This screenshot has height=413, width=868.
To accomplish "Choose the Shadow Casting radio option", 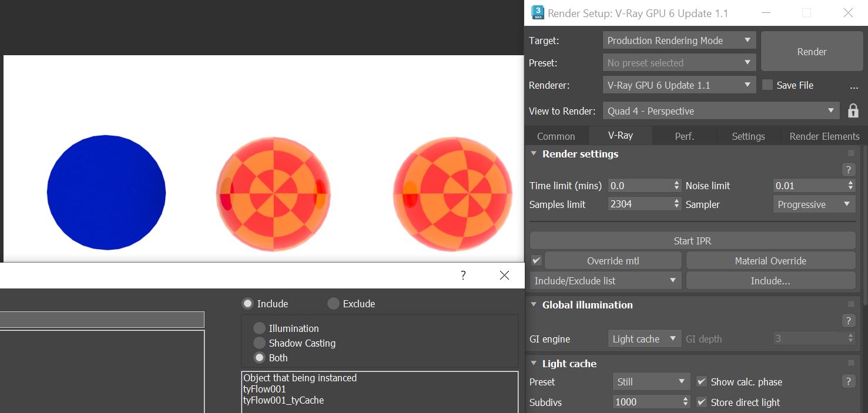I will pos(259,343).
